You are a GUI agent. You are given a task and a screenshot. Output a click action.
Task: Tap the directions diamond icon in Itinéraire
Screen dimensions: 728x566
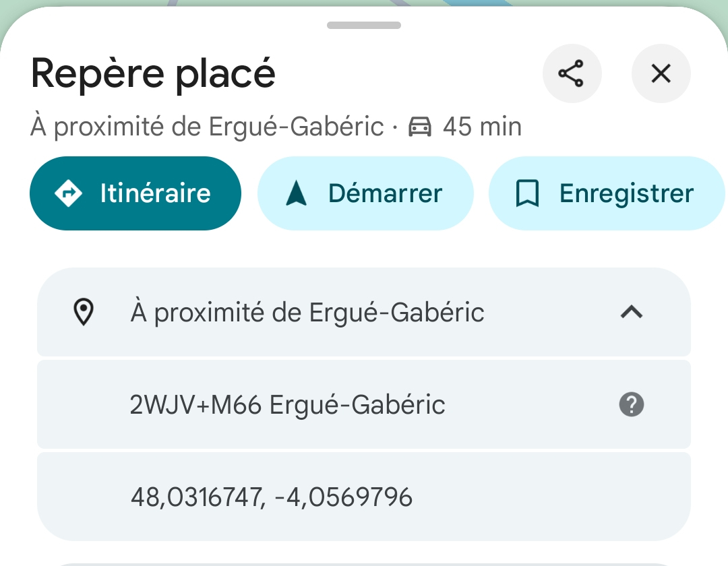(69, 194)
